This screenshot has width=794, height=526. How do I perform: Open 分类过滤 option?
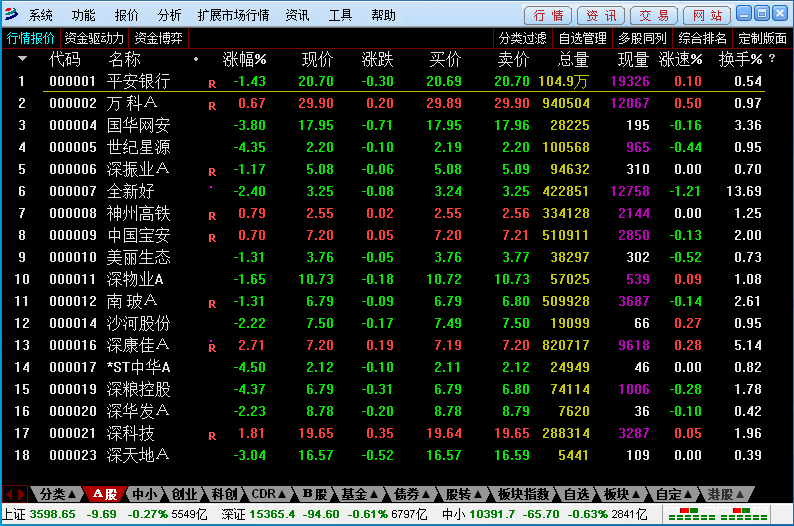click(523, 38)
